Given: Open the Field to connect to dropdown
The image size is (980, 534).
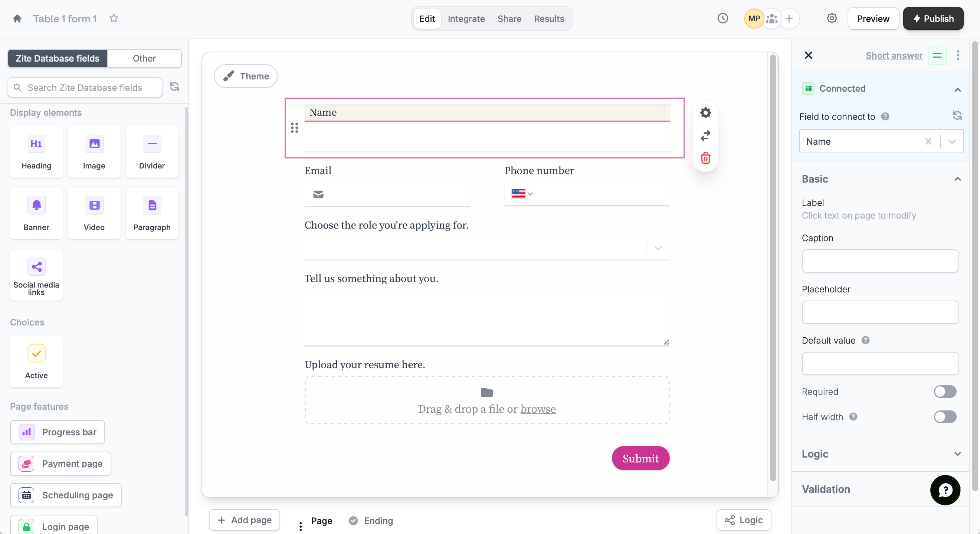Looking at the screenshot, I should click(951, 141).
